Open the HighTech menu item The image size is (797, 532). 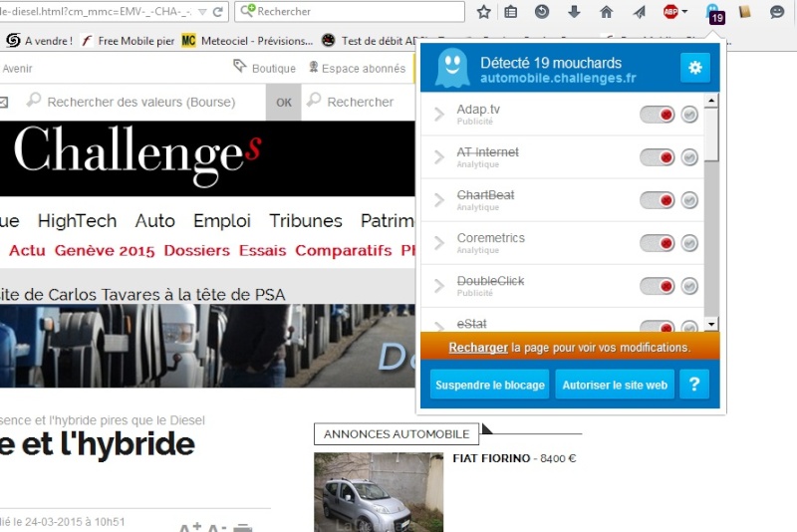tap(78, 220)
